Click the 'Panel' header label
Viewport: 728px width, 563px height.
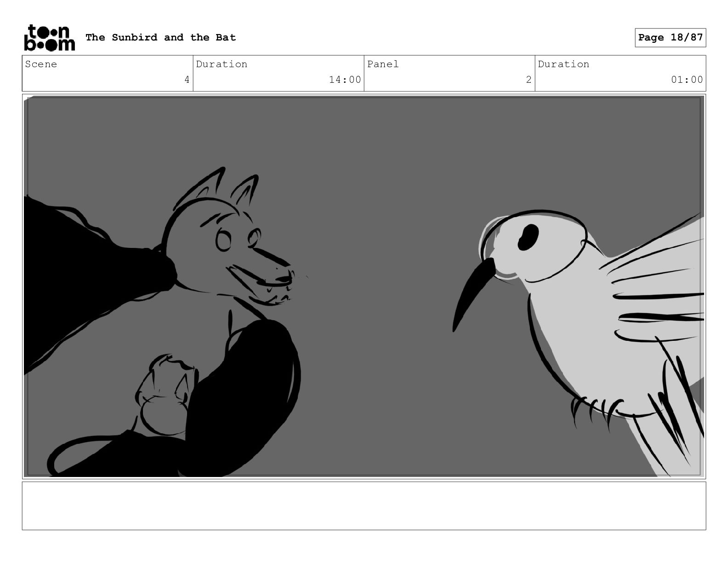383,64
